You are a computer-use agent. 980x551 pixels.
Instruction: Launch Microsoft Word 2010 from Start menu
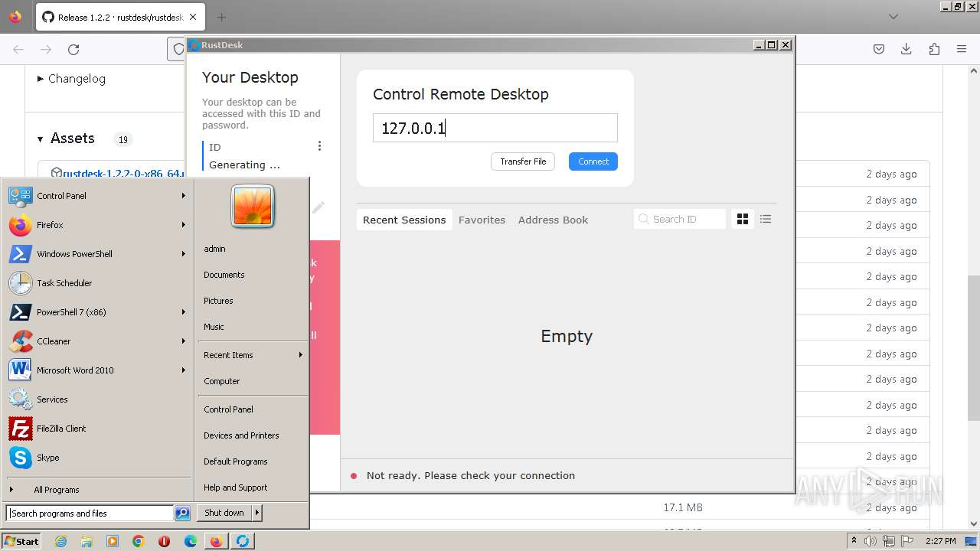[96, 370]
